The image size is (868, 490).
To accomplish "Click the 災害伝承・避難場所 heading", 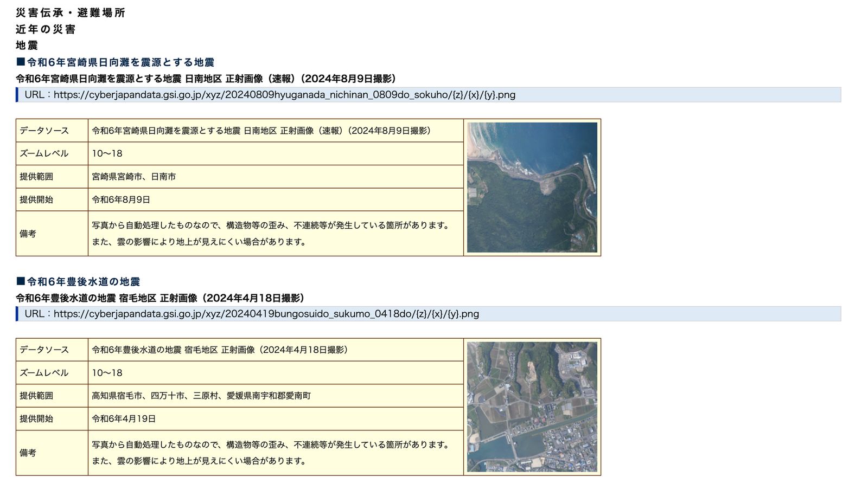I will (x=71, y=12).
